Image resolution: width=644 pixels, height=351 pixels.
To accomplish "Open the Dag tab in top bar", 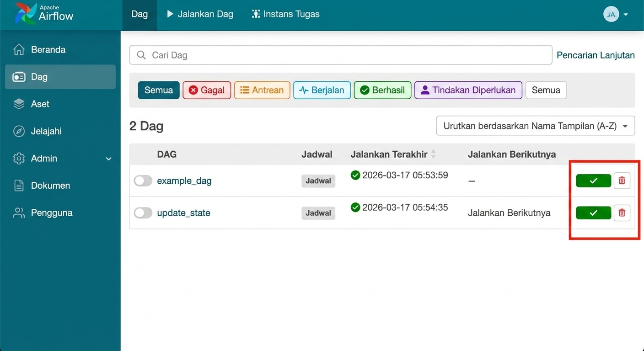I will tap(140, 14).
